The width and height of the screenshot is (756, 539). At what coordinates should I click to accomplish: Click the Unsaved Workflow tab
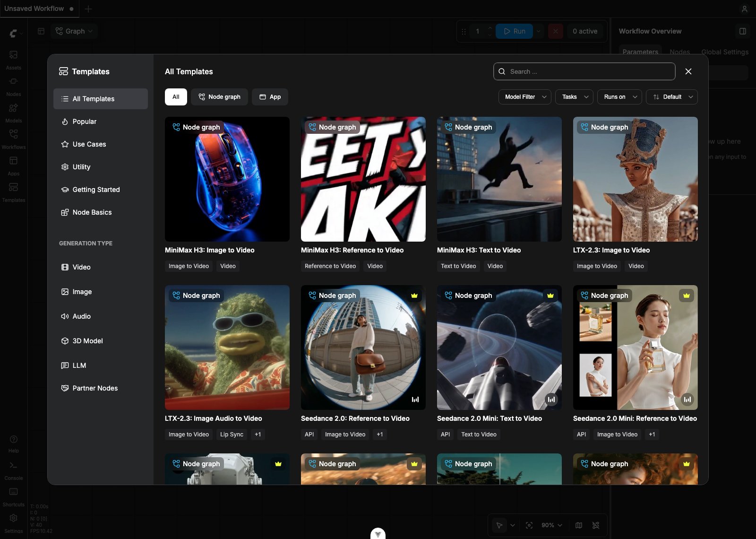point(39,9)
